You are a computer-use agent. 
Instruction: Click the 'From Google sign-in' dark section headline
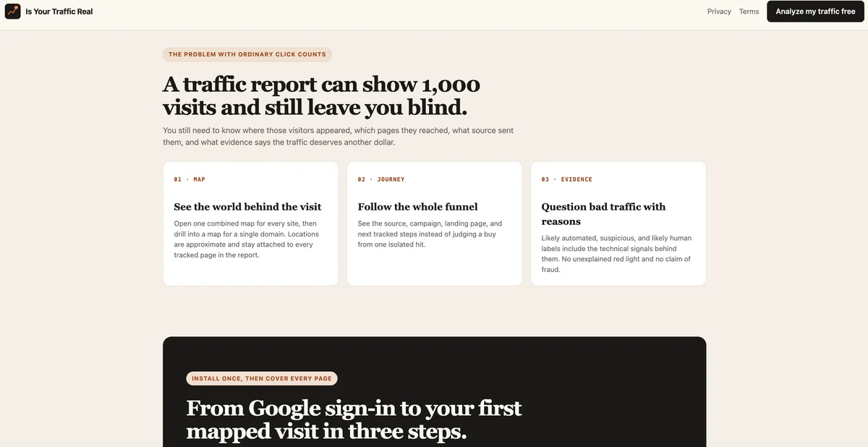point(354,420)
